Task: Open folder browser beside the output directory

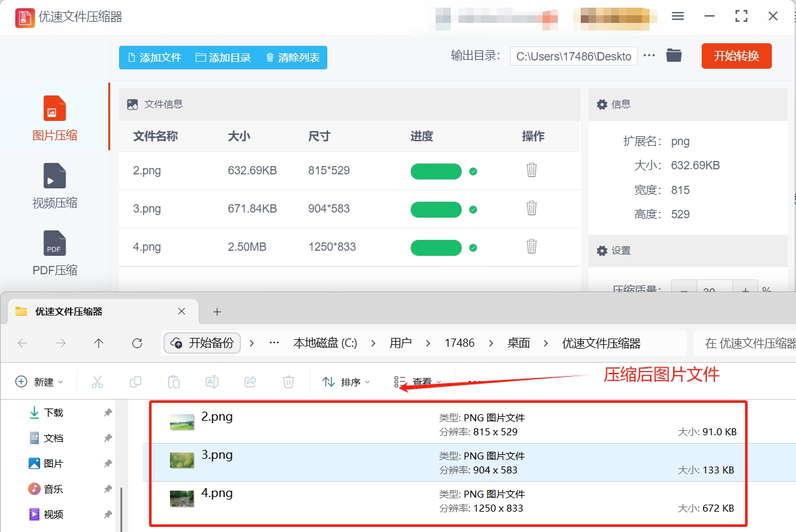Action: pyautogui.click(x=674, y=55)
